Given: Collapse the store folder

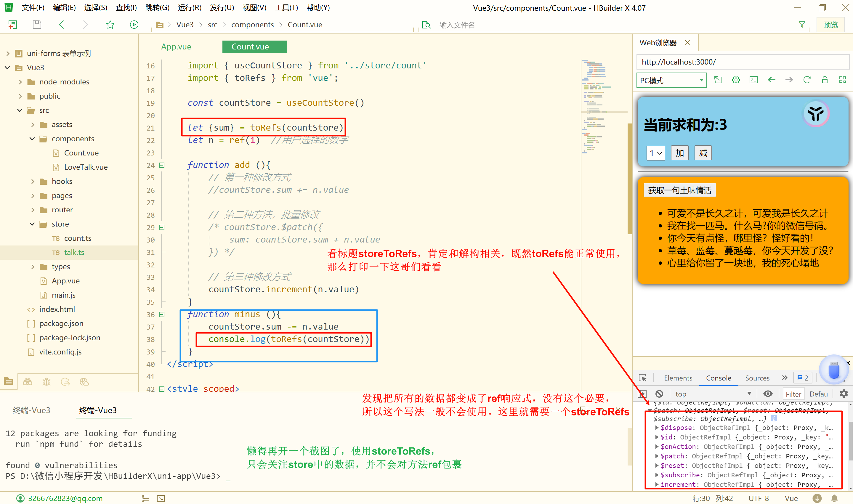Looking at the screenshot, I should (x=32, y=224).
